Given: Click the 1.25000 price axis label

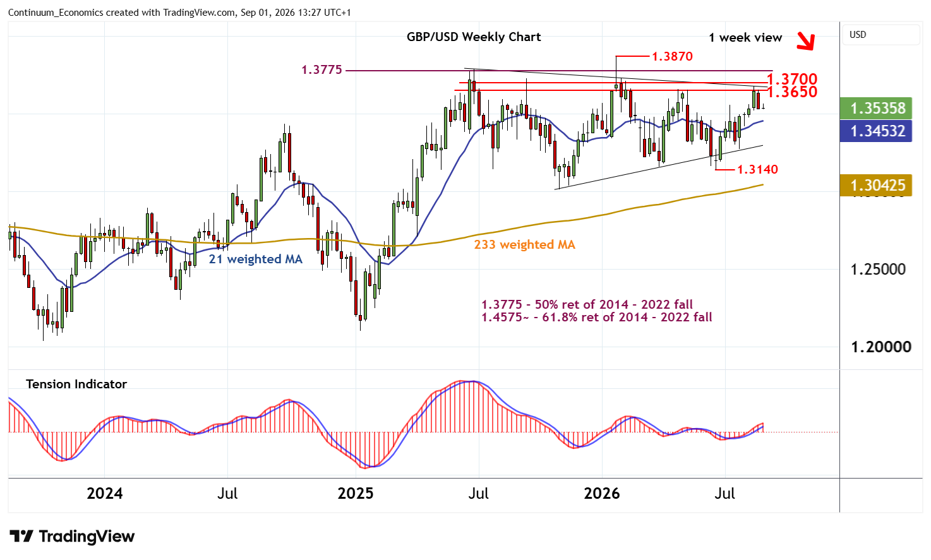Looking at the screenshot, I should [x=878, y=269].
